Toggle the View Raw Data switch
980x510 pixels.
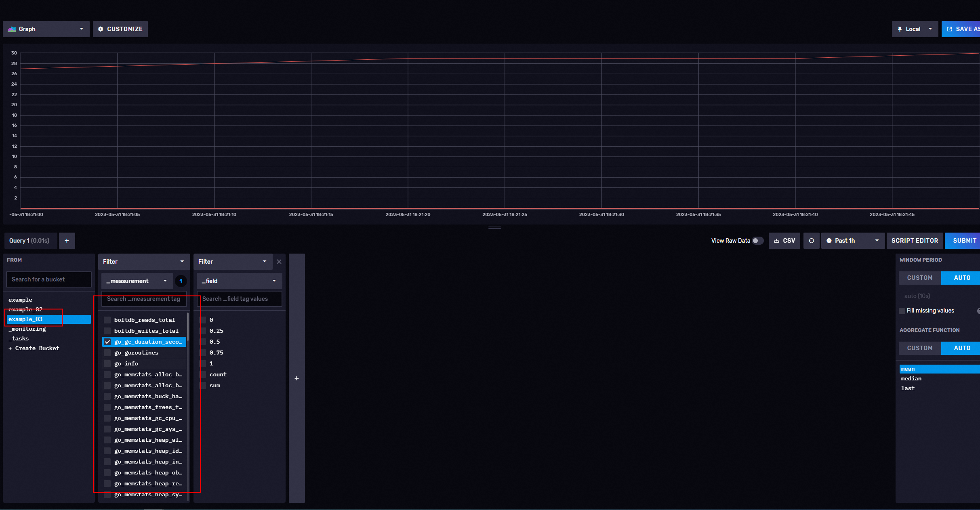point(757,241)
